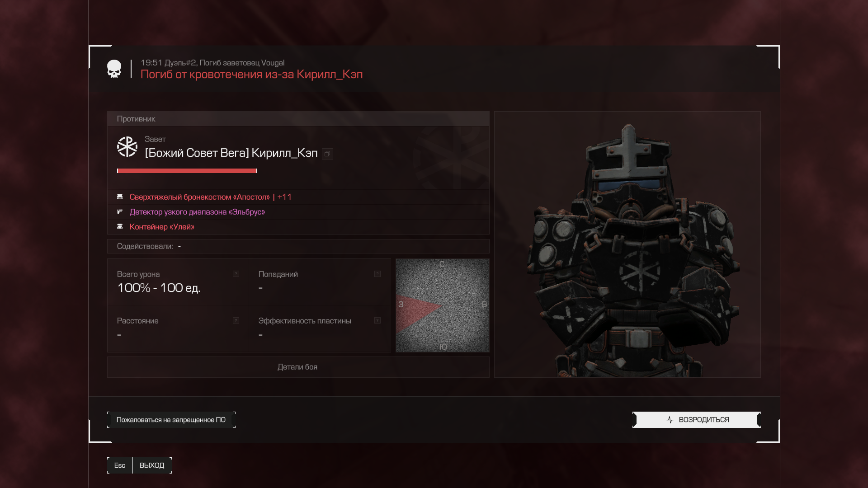Viewport: 868px width, 488px height.
Task: Open help icon for Всего урона
Action: tap(236, 274)
